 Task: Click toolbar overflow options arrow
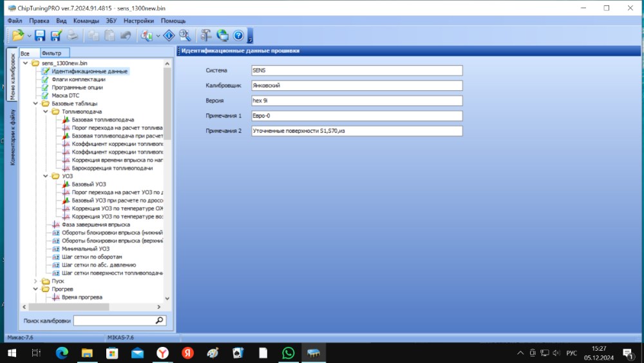click(x=250, y=36)
